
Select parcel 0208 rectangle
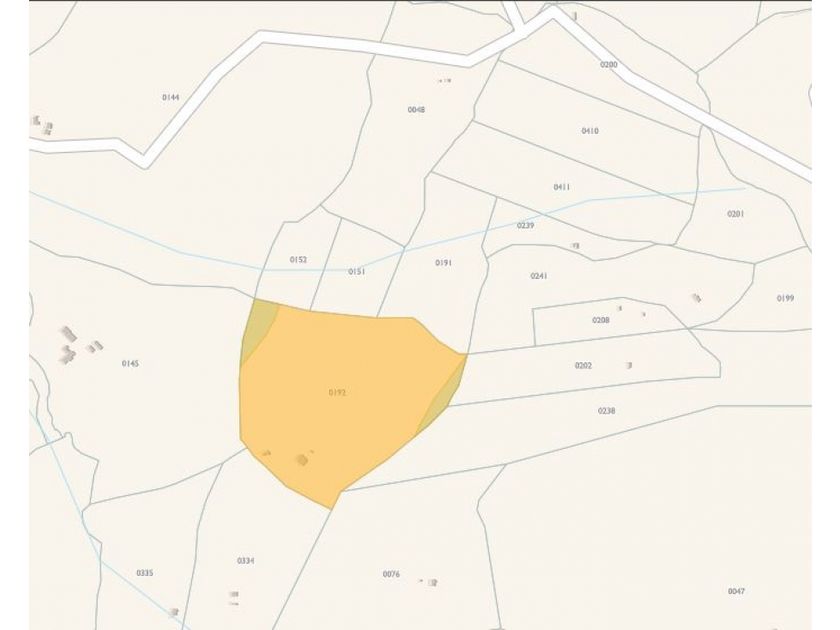tap(601, 320)
